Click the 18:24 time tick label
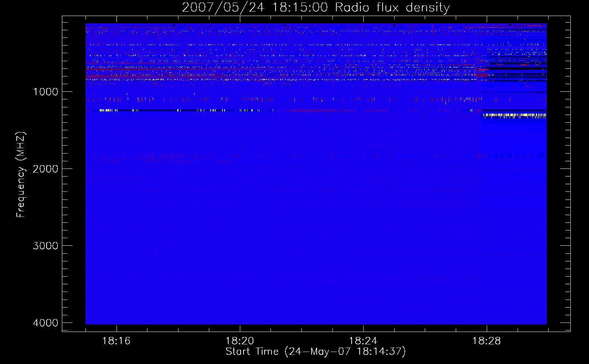Screen dimensions: 589x364 pyautogui.click(x=363, y=341)
